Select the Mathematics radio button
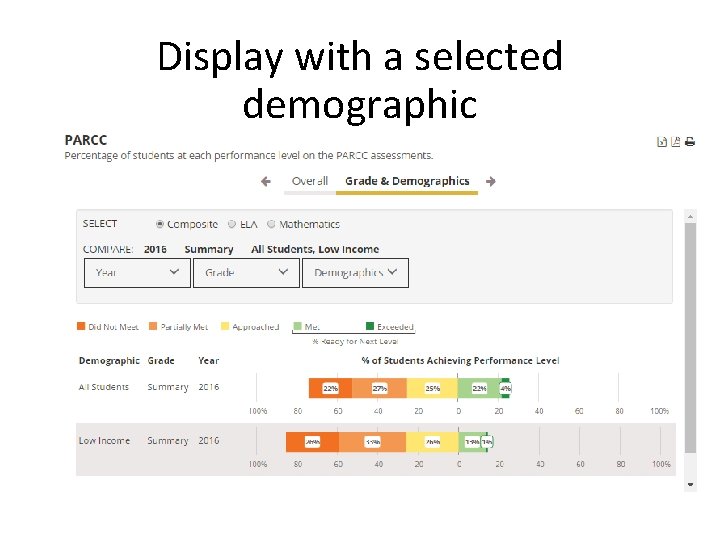This screenshot has width=720, height=540. pyautogui.click(x=271, y=224)
